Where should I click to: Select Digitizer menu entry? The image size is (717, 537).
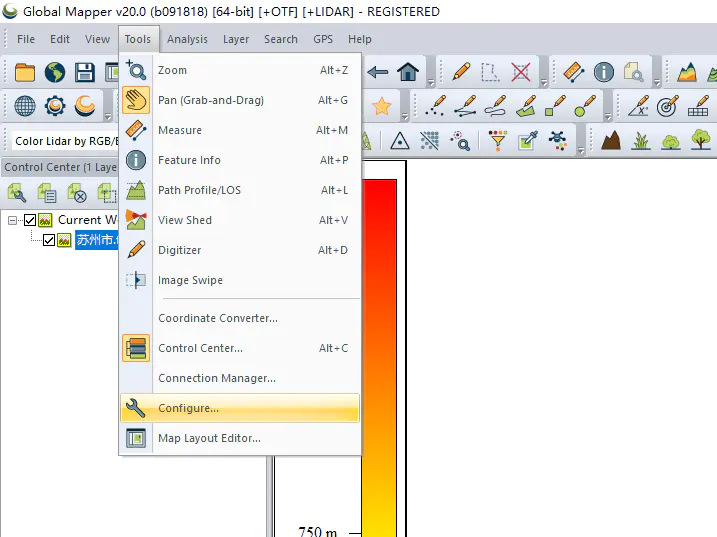coord(240,250)
